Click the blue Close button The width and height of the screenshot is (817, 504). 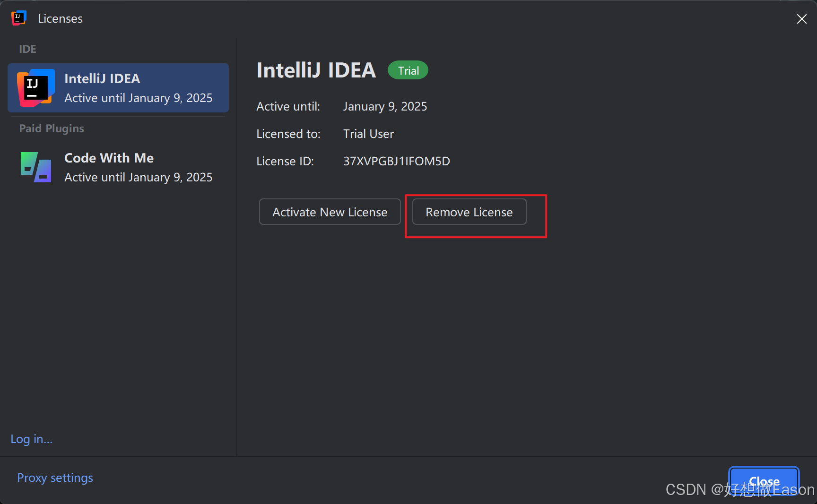point(764,481)
